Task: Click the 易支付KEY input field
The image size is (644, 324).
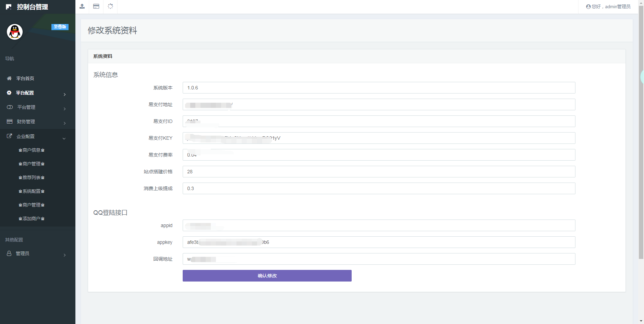Action: coord(379,138)
